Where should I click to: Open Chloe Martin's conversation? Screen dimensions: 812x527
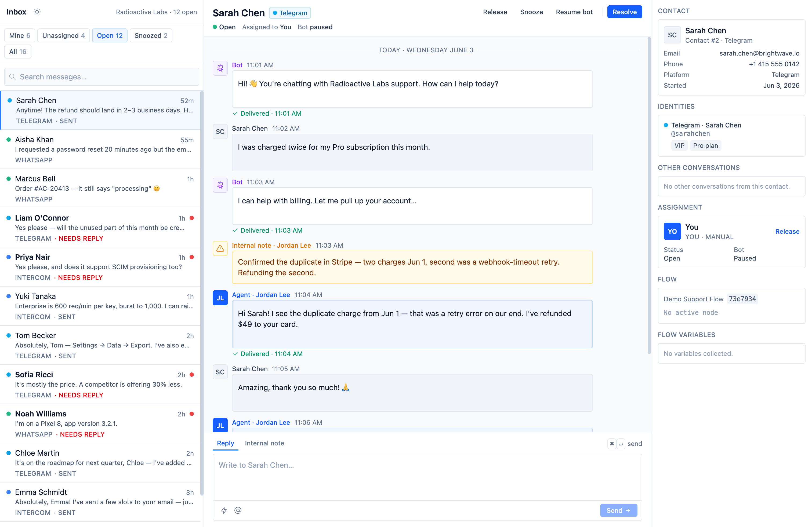pos(100,463)
